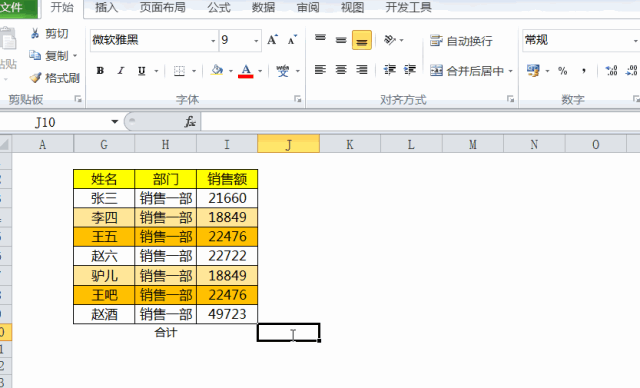Select the cell with name 张三
The width and height of the screenshot is (640, 388).
104,198
